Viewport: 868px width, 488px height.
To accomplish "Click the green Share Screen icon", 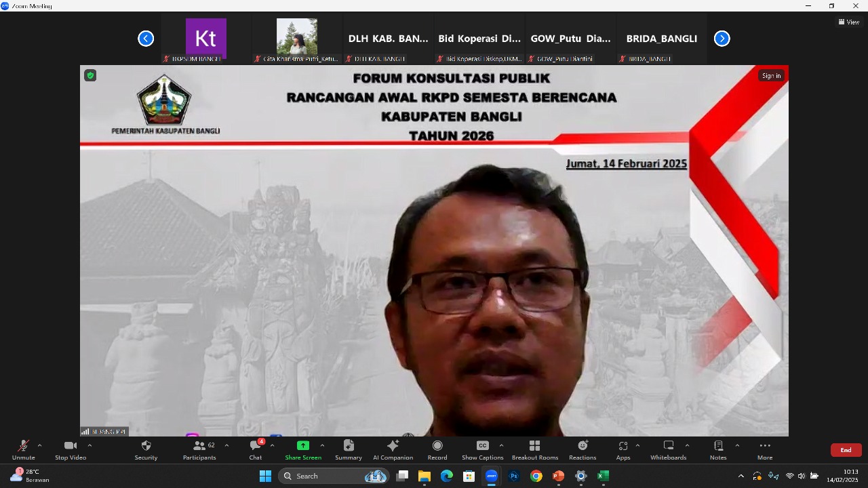I will pyautogui.click(x=303, y=446).
